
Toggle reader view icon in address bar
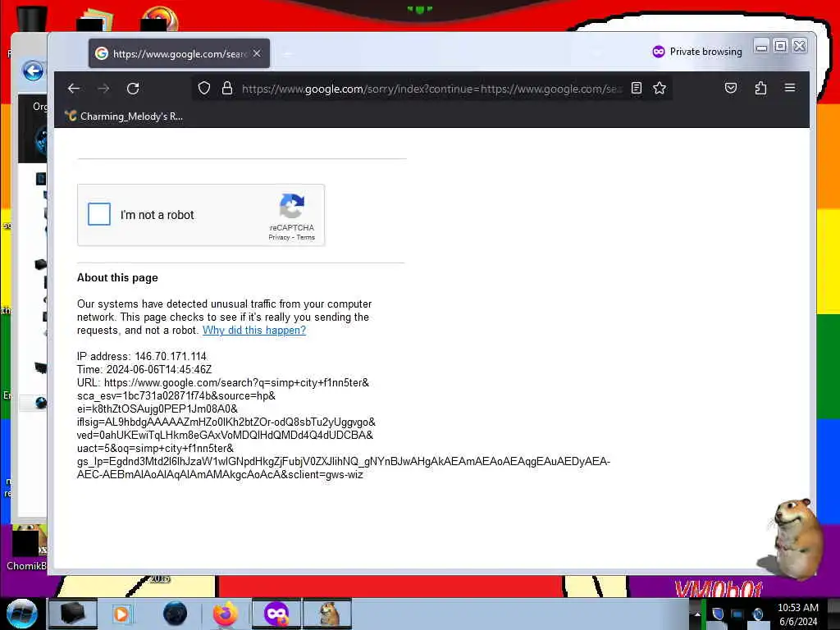click(637, 89)
